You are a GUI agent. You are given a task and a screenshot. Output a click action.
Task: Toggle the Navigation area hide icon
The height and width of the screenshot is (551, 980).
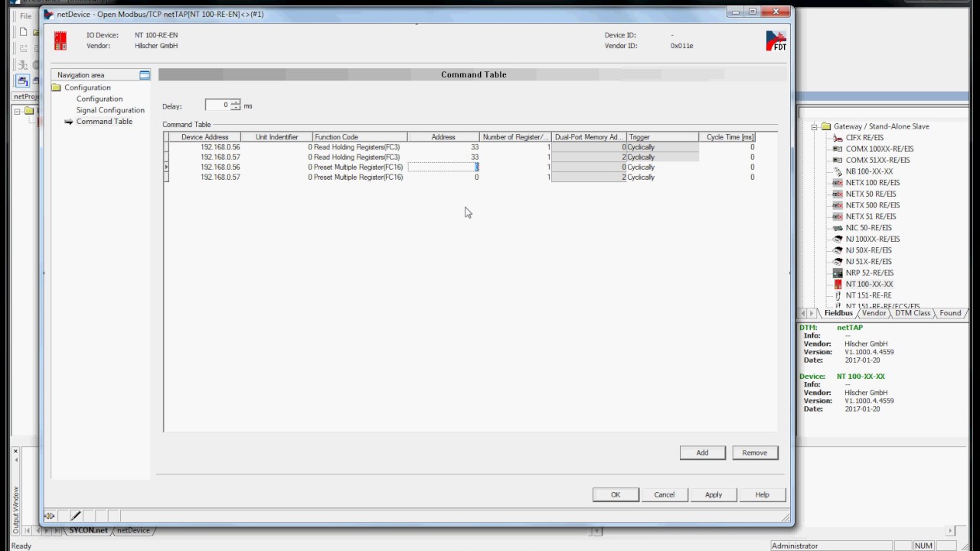coord(145,74)
